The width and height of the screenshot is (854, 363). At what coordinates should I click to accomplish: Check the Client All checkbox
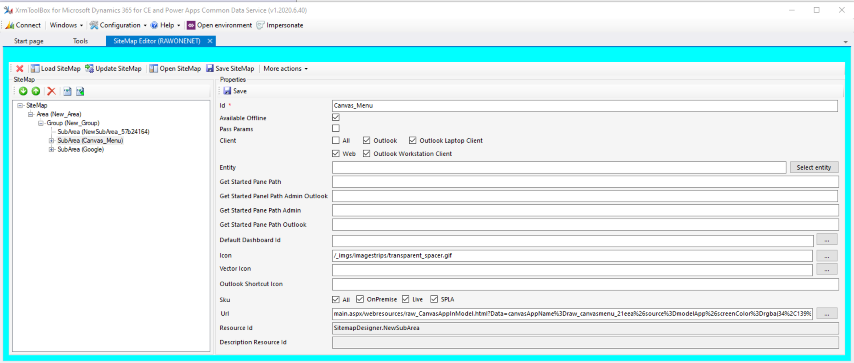coord(336,141)
